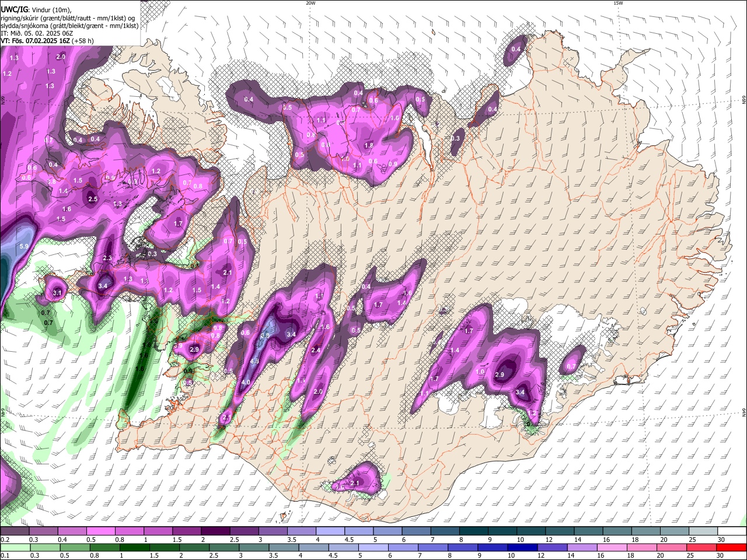
Task: Click the valid time 'VT: Fös. 07.02.2025 16Z'
Action: click(35, 41)
